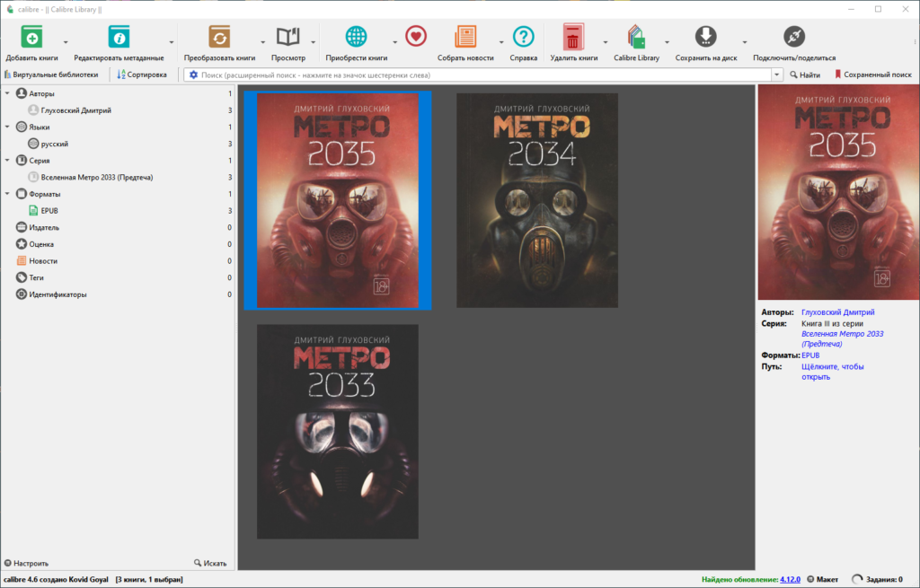Click Сохранить на диск (Save to disk) icon
Screen dimensions: 920x588
tap(706, 36)
